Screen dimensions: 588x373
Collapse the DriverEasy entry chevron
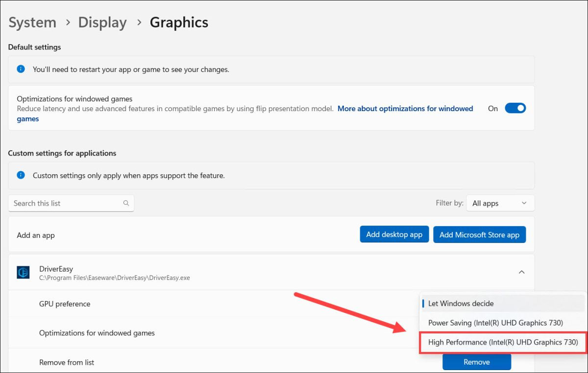(522, 272)
